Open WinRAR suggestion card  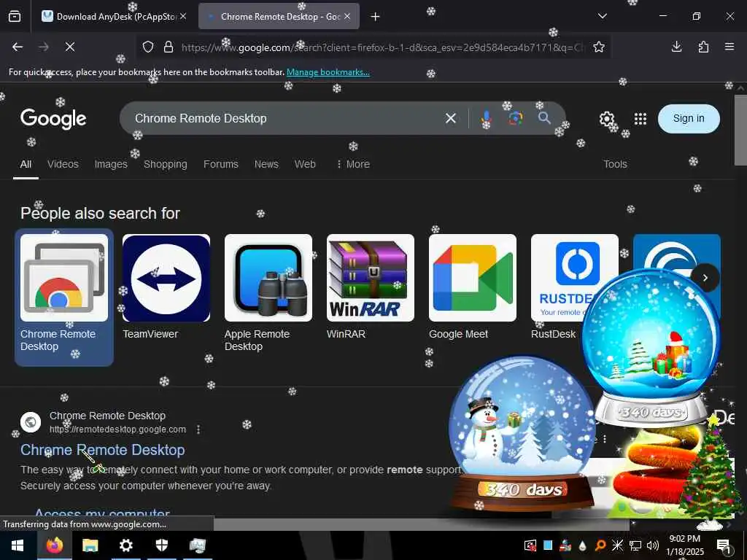(370, 287)
